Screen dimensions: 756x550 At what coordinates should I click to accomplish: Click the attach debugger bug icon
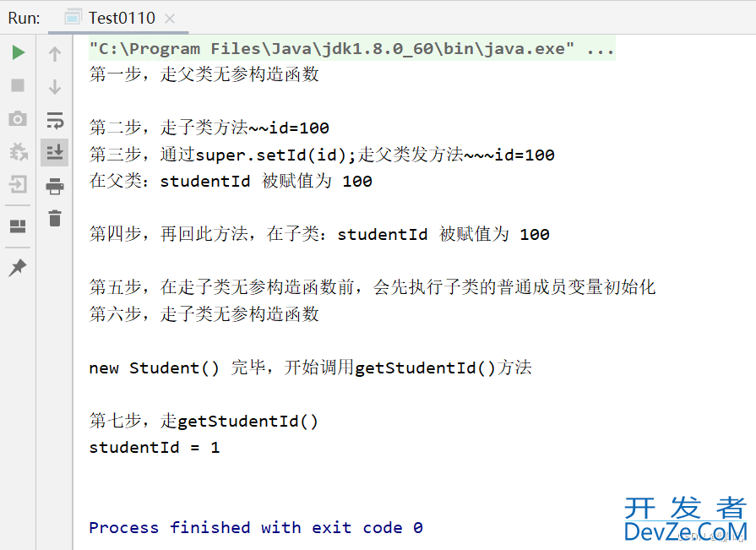(19, 152)
